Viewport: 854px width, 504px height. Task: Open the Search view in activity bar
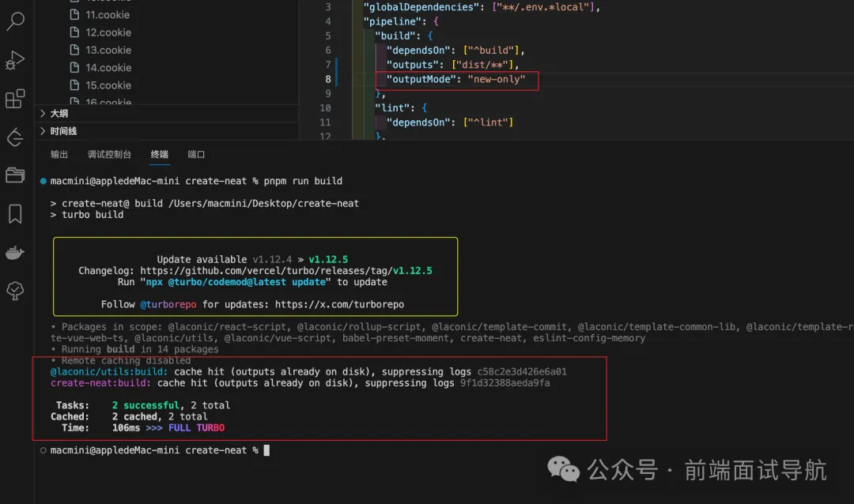pyautogui.click(x=15, y=21)
